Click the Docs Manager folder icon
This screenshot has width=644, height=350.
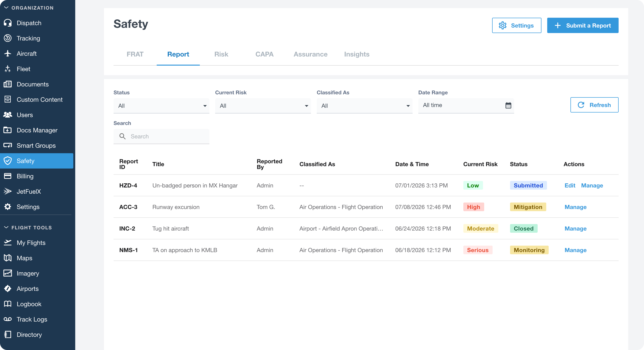8,130
